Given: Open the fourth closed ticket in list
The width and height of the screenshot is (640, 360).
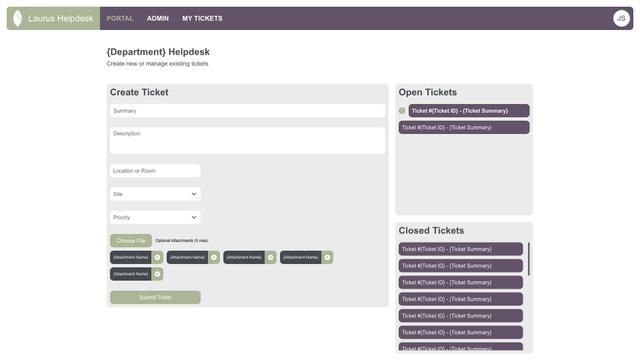Looking at the screenshot, I should click(x=461, y=299).
